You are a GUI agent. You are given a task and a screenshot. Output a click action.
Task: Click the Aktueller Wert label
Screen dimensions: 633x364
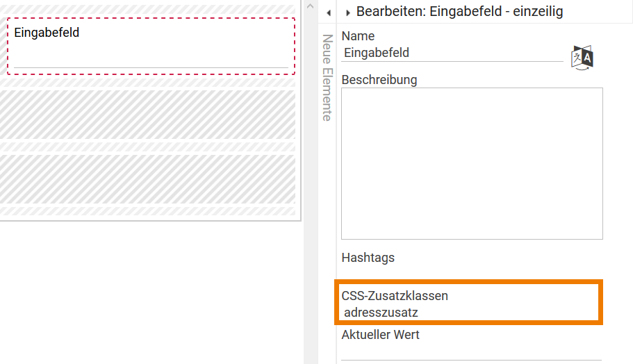point(380,335)
